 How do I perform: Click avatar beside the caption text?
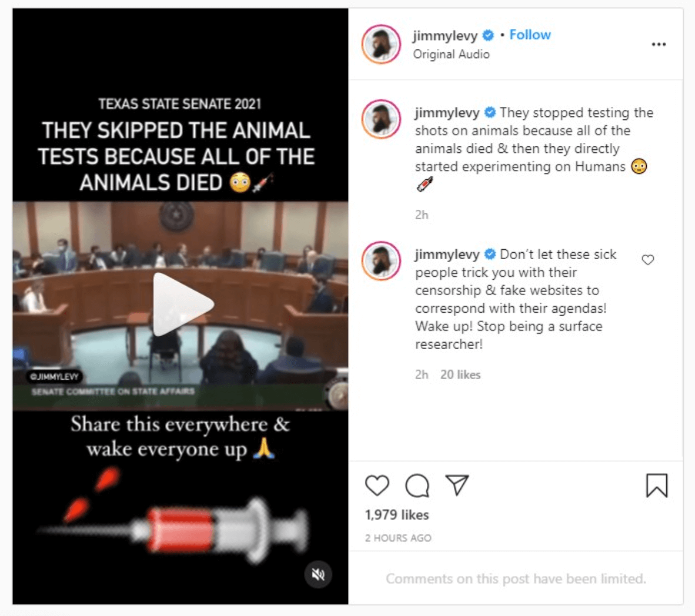[381, 119]
